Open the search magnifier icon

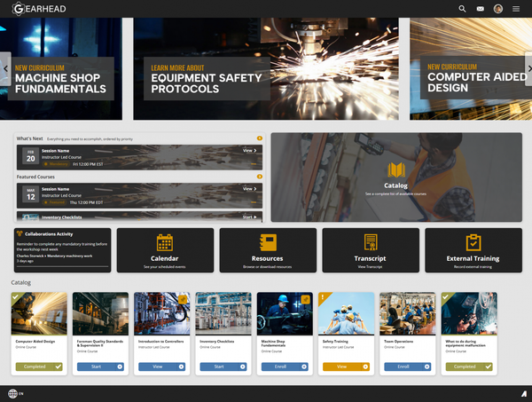point(462,9)
